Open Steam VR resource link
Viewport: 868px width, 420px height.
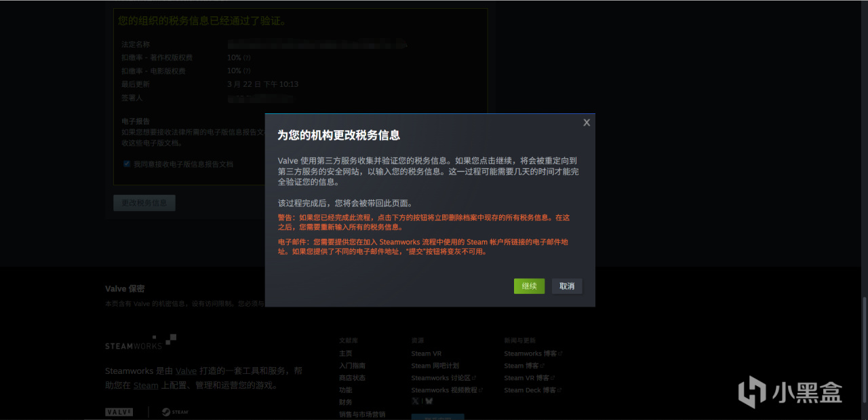(x=427, y=354)
